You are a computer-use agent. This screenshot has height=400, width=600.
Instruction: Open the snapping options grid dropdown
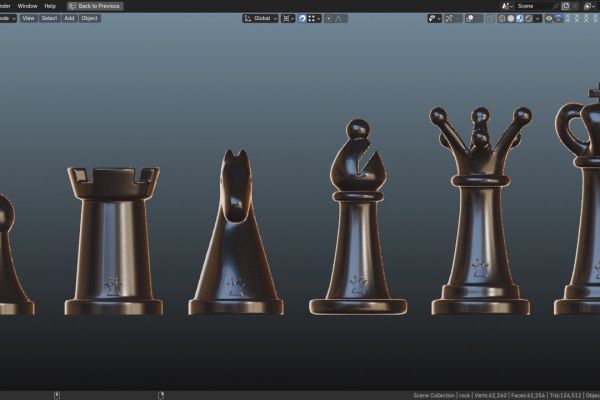(314, 18)
